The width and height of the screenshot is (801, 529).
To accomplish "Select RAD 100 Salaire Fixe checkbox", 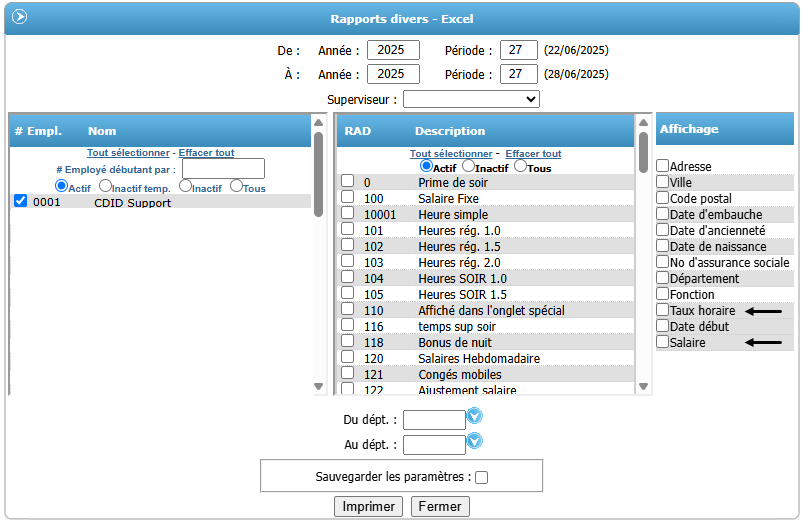I will 347,198.
